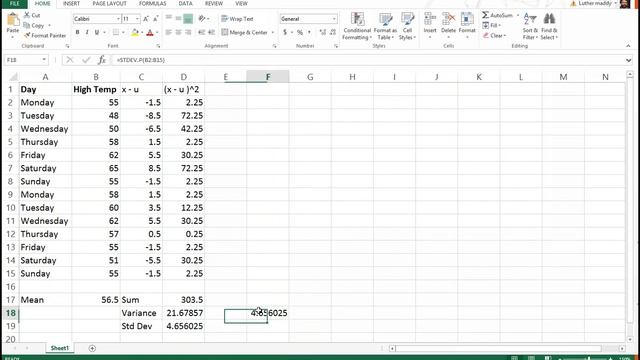Pick the red Font Color swatch
This screenshot has width=640, height=360.
point(150,33)
